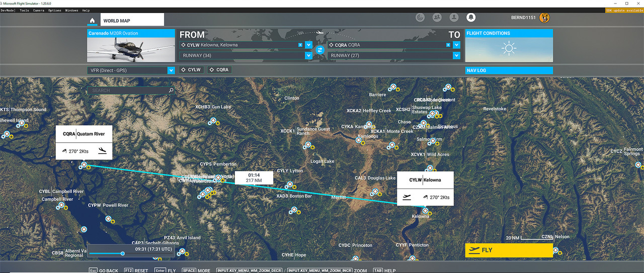Click the search magnifier icon

[x=171, y=90]
